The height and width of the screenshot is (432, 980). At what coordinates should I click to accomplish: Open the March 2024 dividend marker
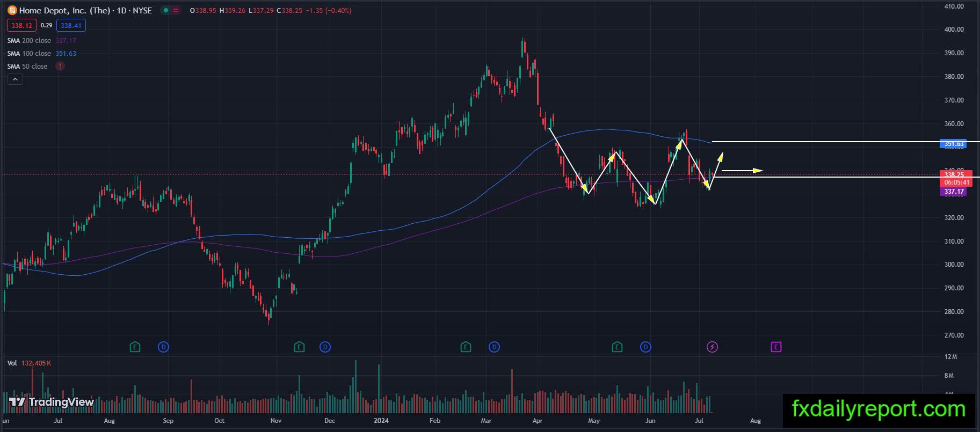494,347
